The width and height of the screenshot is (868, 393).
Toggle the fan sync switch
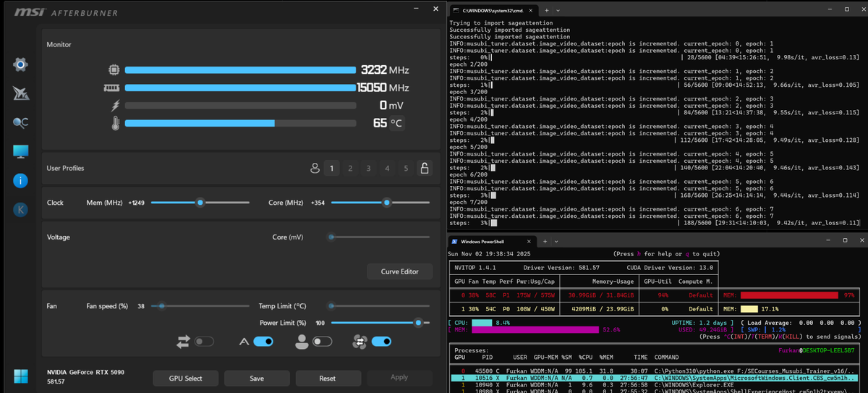click(204, 341)
